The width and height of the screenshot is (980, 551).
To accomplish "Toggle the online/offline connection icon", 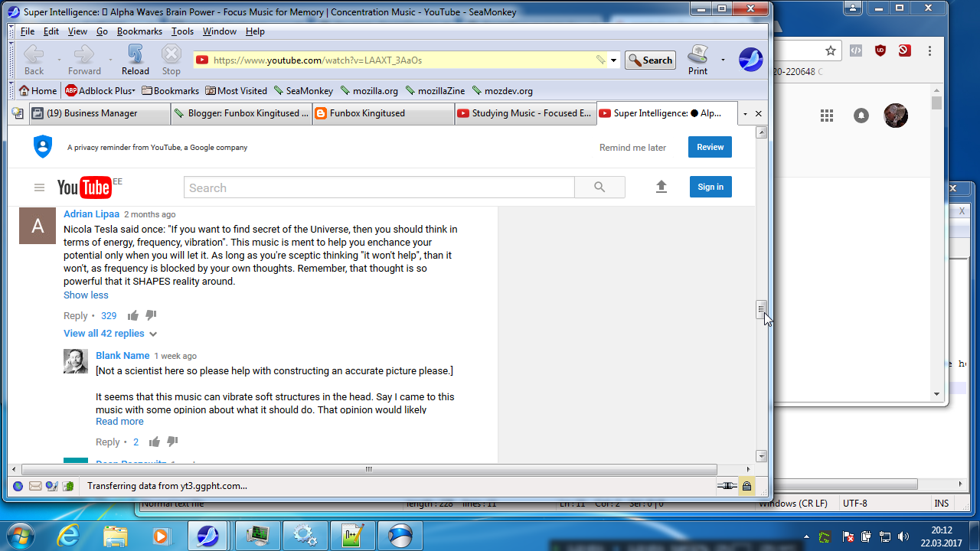I will 727,486.
